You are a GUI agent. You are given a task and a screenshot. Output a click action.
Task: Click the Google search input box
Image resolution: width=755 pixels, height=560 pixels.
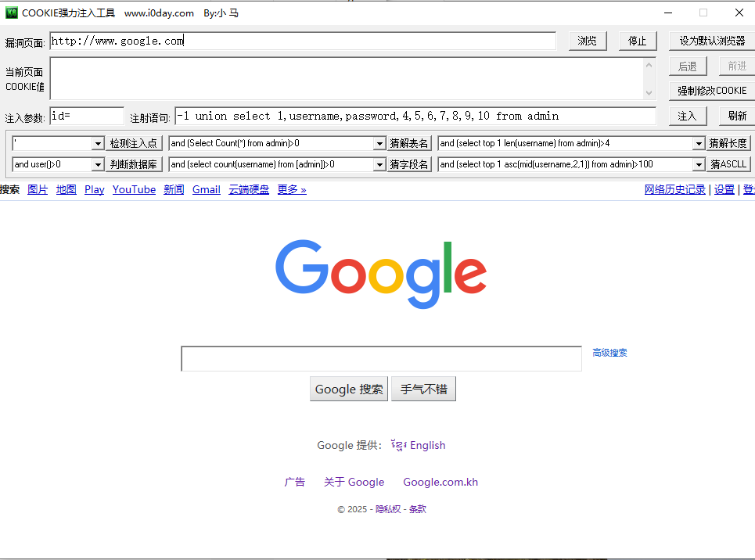tap(381, 359)
